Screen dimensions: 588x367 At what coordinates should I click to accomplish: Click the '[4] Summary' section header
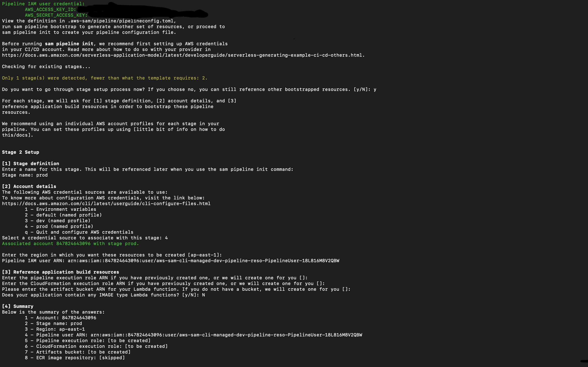click(x=18, y=306)
